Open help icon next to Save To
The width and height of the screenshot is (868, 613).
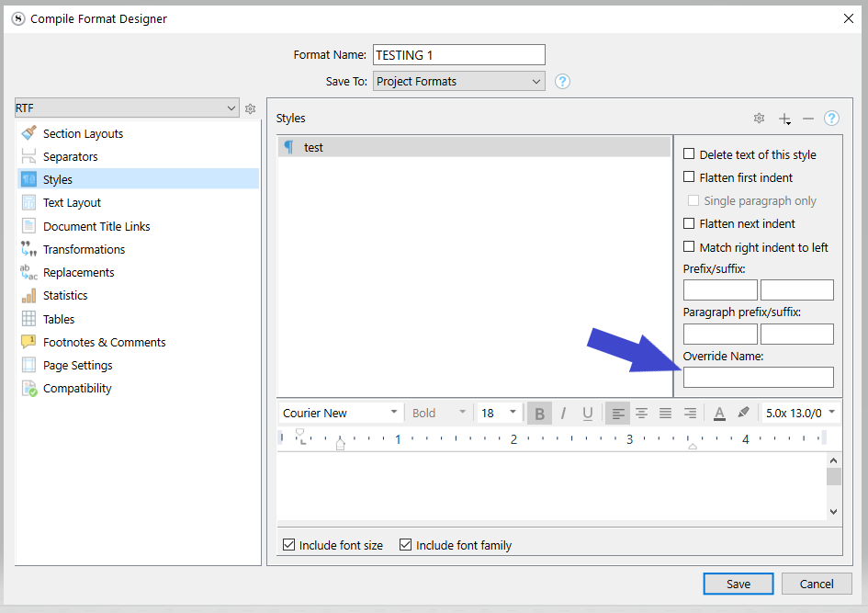[563, 81]
